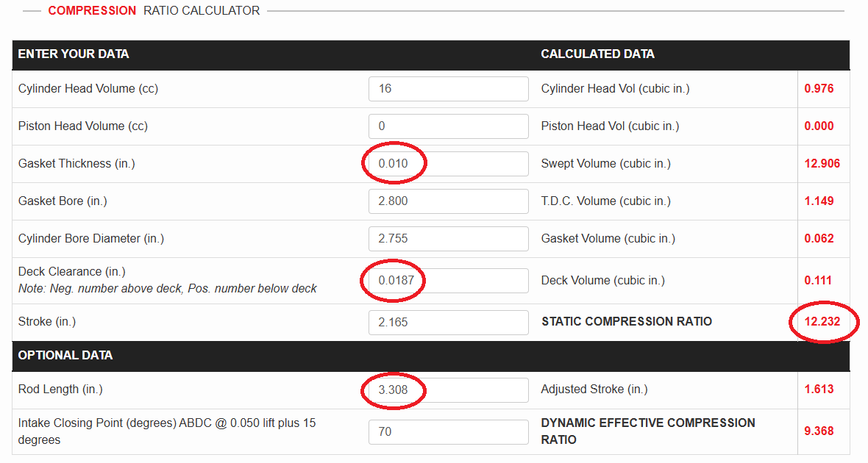
Task: Focus the Stroke input field
Action: coord(448,323)
